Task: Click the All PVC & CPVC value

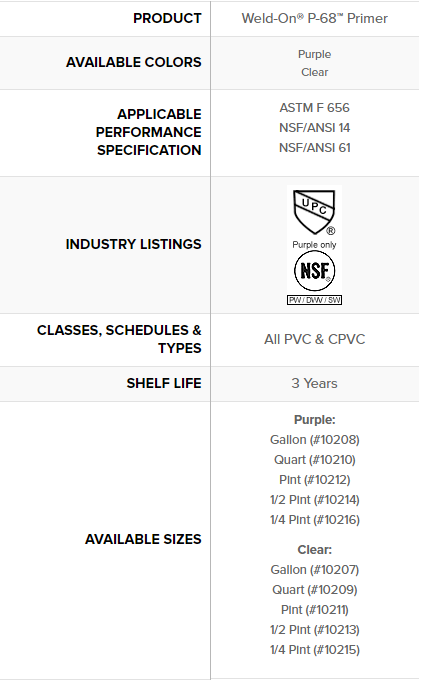Action: pos(315,339)
